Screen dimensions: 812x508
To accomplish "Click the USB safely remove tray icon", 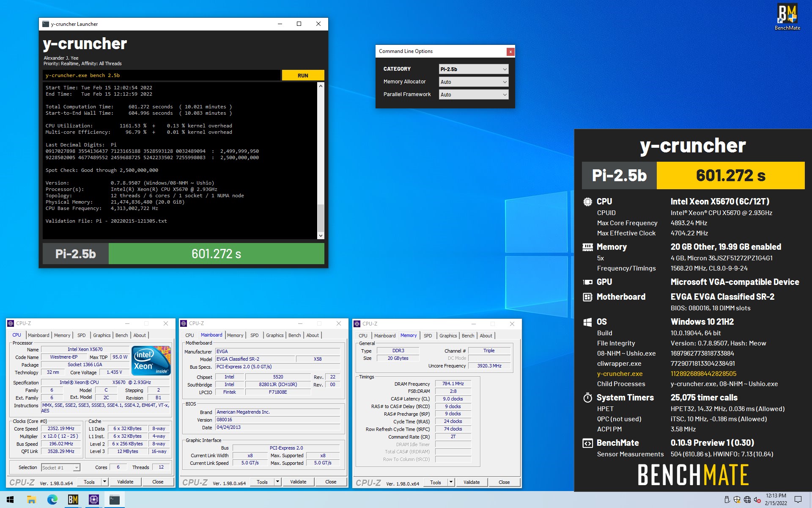I will coord(727,500).
